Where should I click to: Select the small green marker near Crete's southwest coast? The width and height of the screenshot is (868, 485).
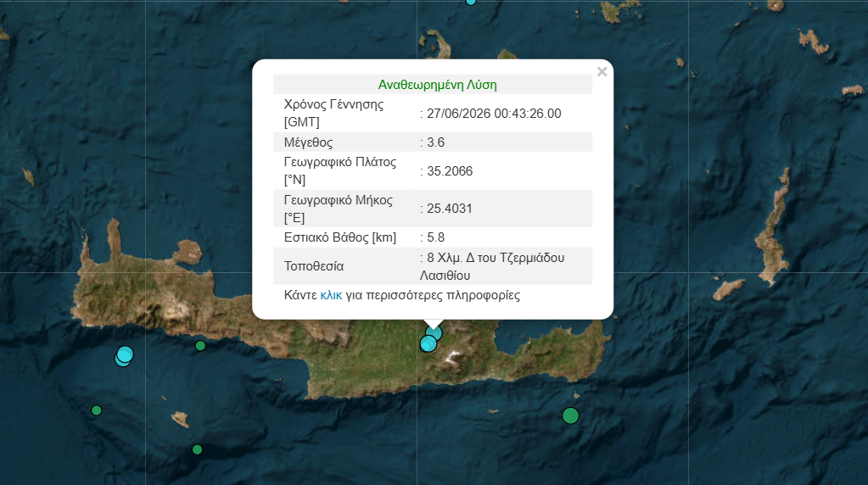click(200, 346)
